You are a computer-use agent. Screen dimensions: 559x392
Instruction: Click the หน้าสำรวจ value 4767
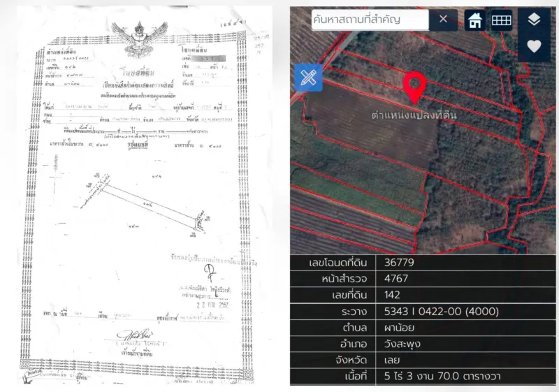(395, 279)
